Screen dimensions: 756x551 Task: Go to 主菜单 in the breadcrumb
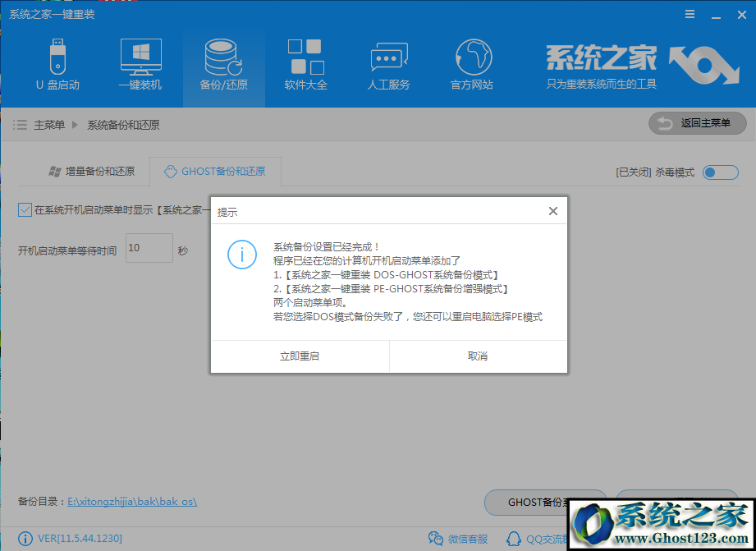point(49,125)
